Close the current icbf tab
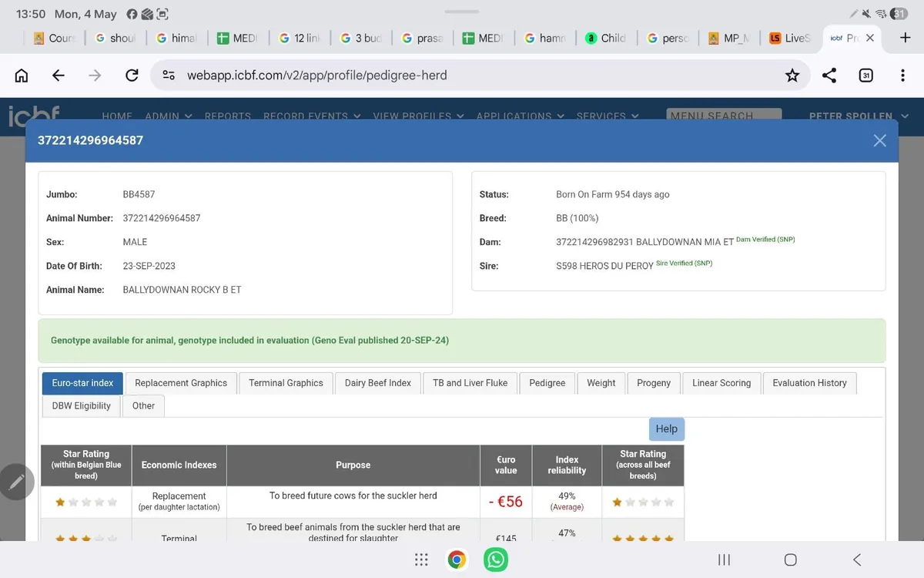The height and width of the screenshot is (578, 924). point(870,38)
